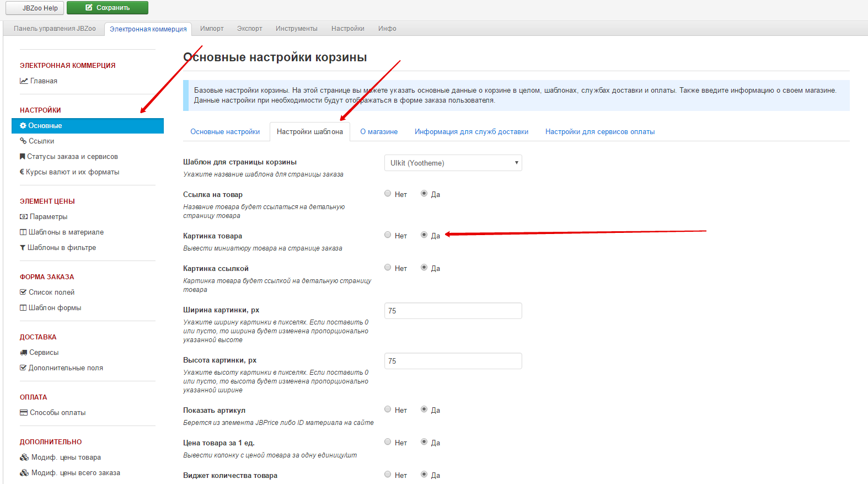This screenshot has width=868, height=484.
Task: Select Нет for Показать артикул
Action: pyautogui.click(x=388, y=409)
